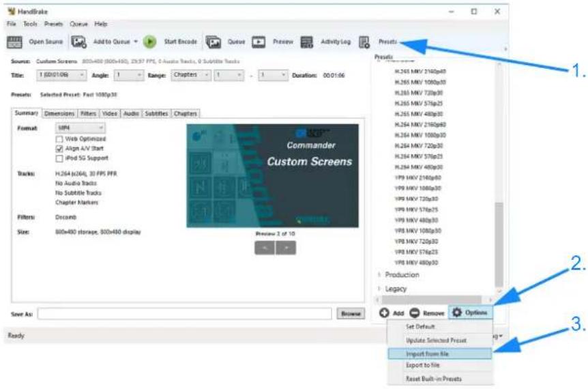588x389 pixels.
Task: Open the File menu
Action: click(12, 24)
